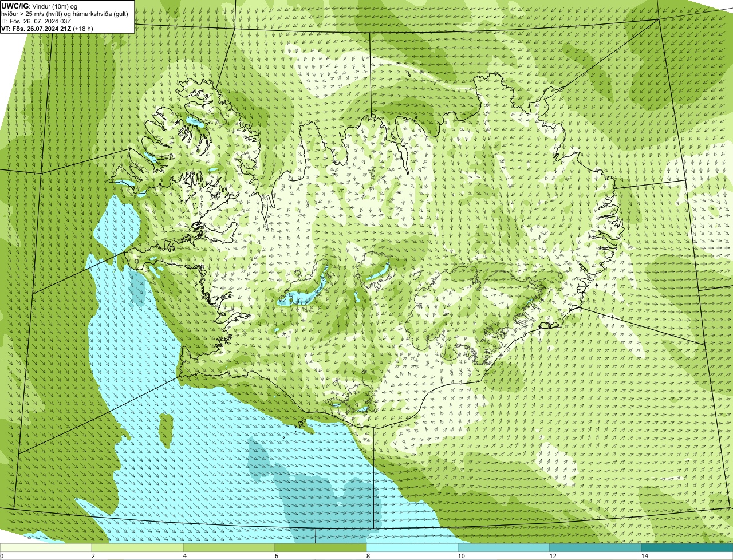Click the "0" tick label on the color scale
733x560 pixels.
click(2, 556)
